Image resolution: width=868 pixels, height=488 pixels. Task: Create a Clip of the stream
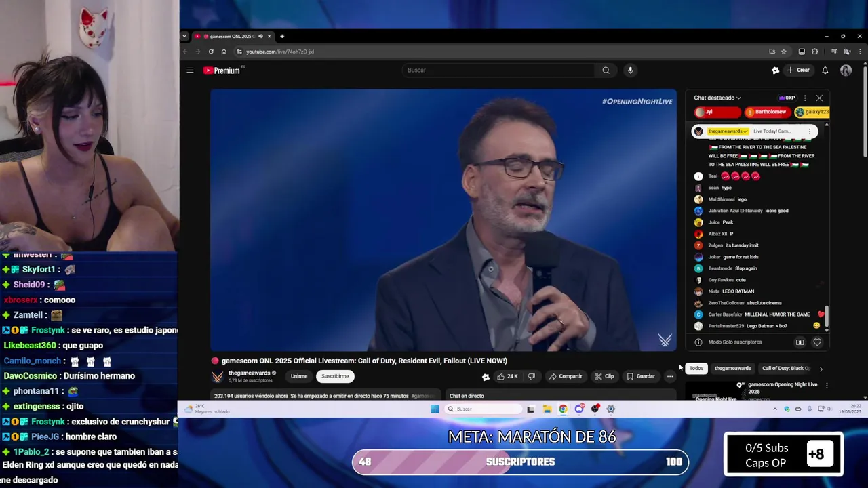point(604,376)
